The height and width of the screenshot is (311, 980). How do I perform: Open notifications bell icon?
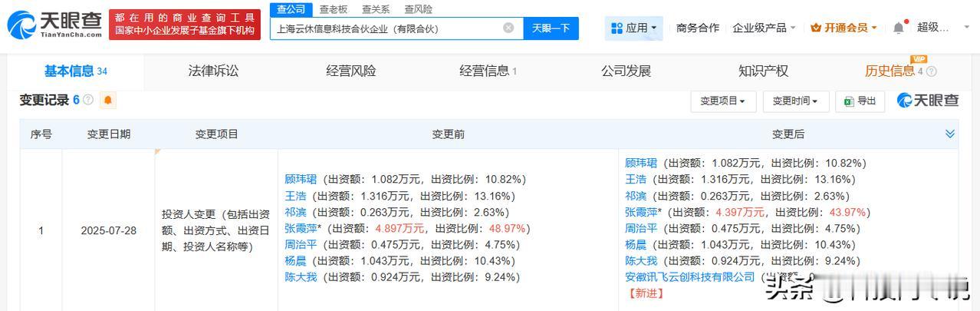[x=899, y=28]
